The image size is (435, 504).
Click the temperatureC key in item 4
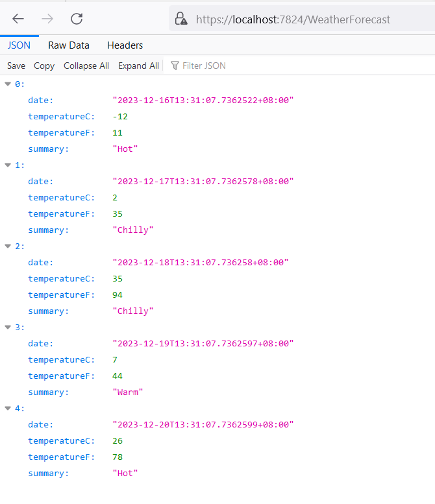click(x=62, y=440)
